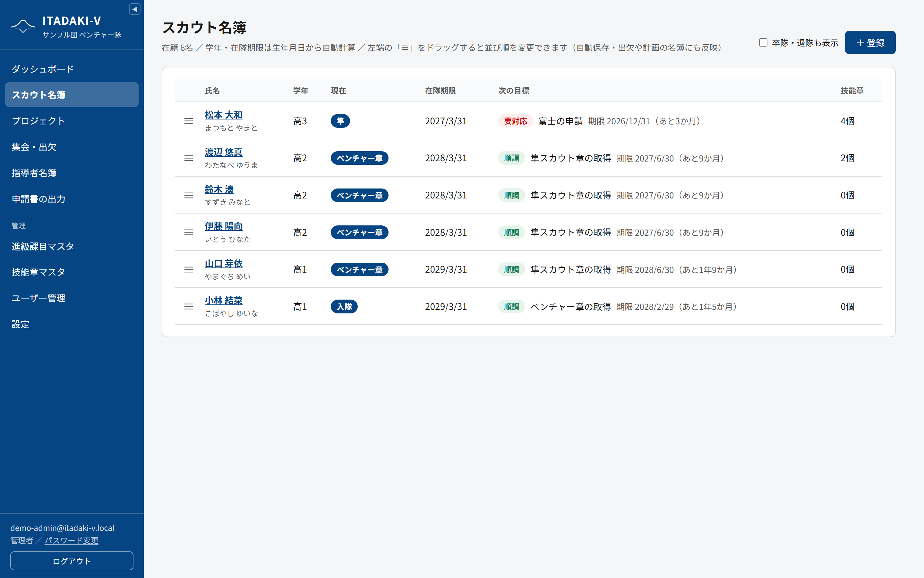Screen dimensions: 924x578
Task: Click the 在隊期限 column header
Action: pyautogui.click(x=440, y=91)
